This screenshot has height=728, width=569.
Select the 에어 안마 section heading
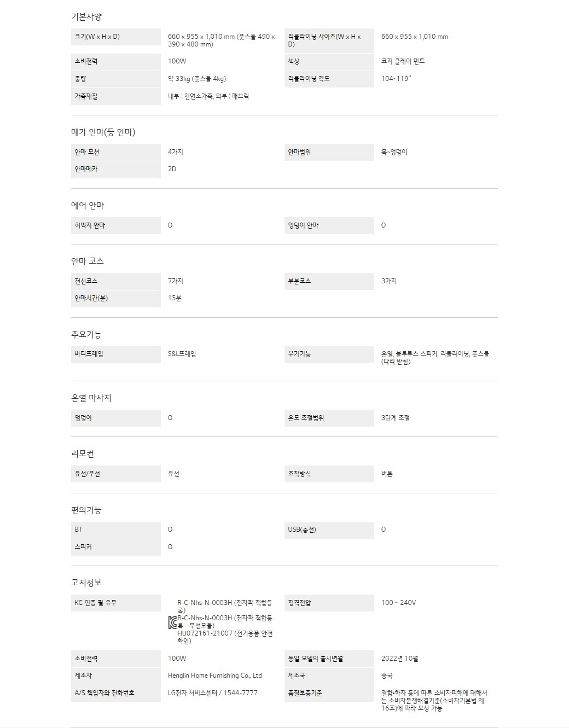pos(88,205)
